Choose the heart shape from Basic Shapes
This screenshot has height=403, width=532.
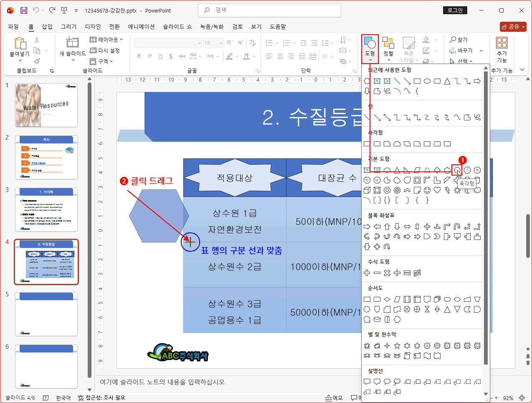coord(437,190)
